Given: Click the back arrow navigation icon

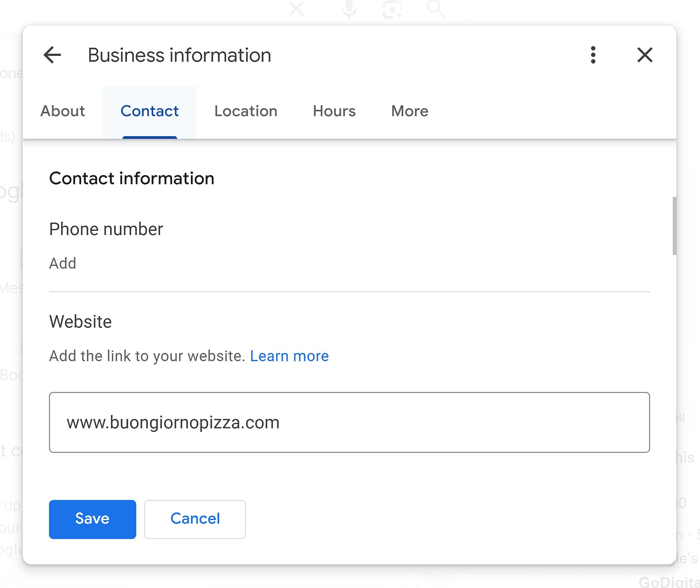Looking at the screenshot, I should pyautogui.click(x=52, y=55).
